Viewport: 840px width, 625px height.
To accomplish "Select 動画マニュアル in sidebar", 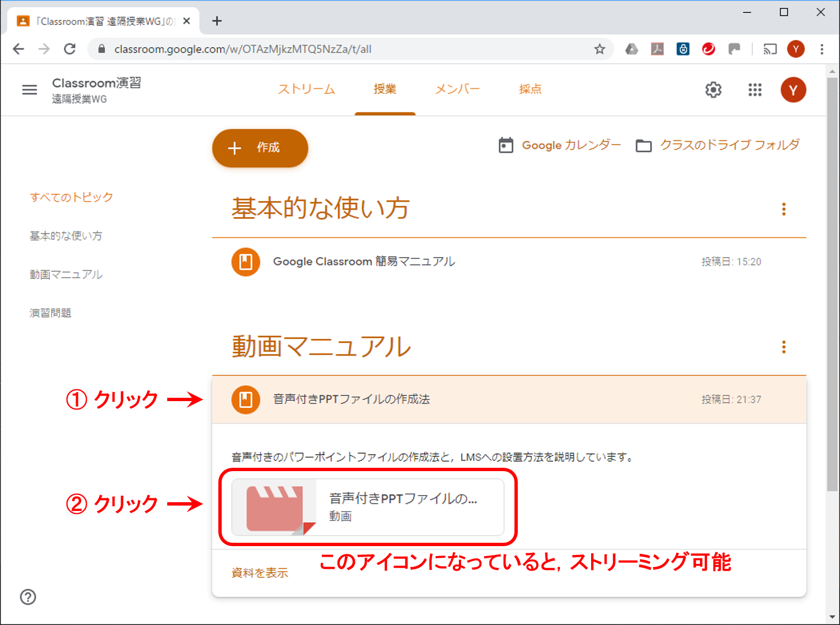I will tap(66, 274).
